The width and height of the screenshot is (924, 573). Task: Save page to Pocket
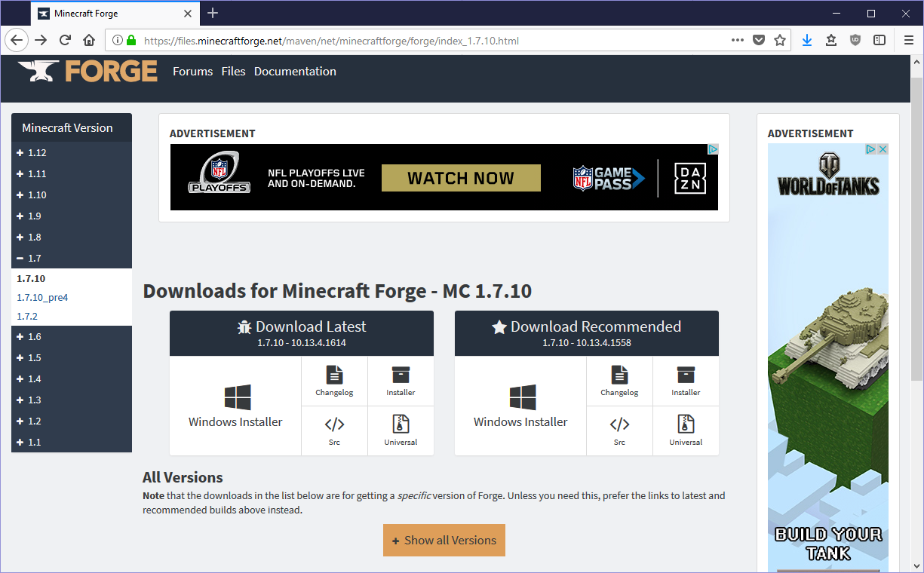[x=759, y=40]
